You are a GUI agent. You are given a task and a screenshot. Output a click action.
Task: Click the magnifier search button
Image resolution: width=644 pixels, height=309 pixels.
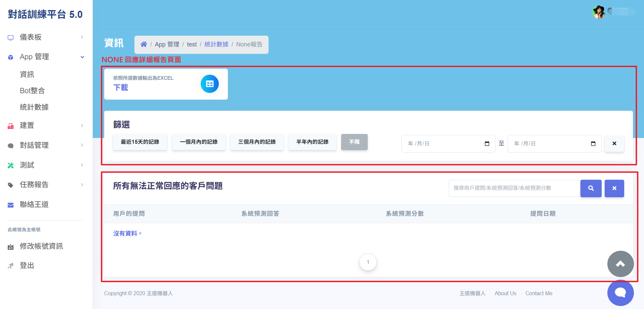(x=591, y=188)
